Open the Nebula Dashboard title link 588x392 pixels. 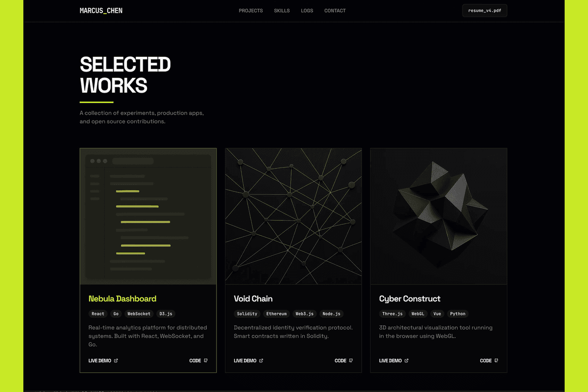click(122, 298)
